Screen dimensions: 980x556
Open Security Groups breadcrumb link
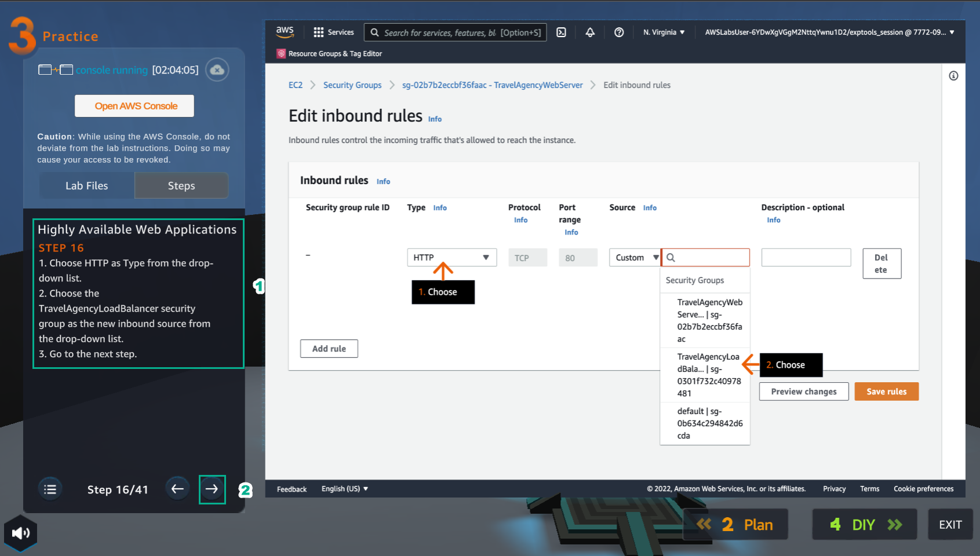pyautogui.click(x=352, y=85)
